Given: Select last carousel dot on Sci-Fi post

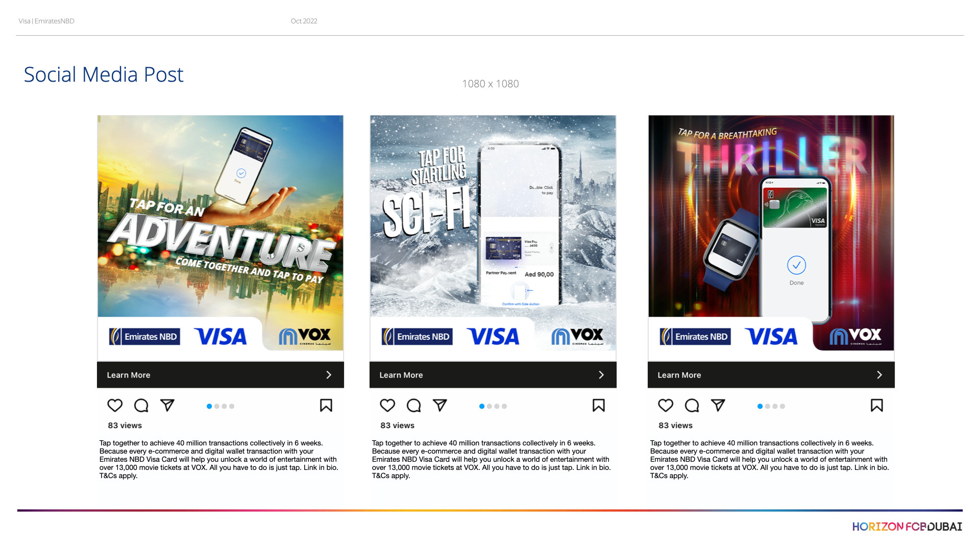Looking at the screenshot, I should (504, 407).
